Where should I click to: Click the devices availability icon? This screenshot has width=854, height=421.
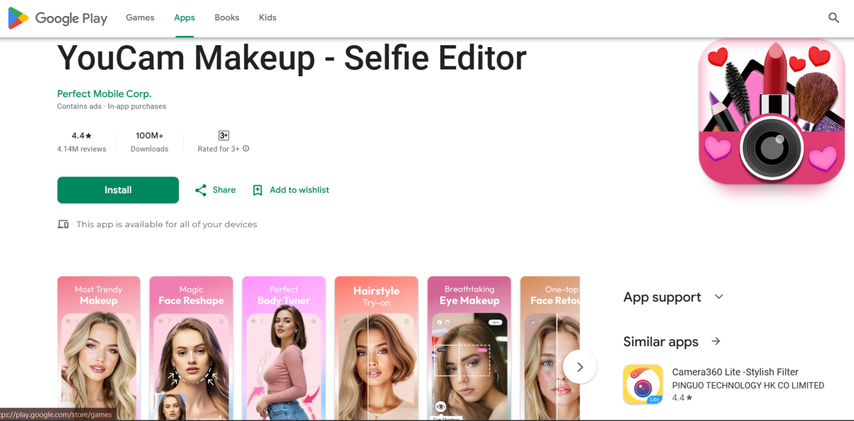pos(63,224)
